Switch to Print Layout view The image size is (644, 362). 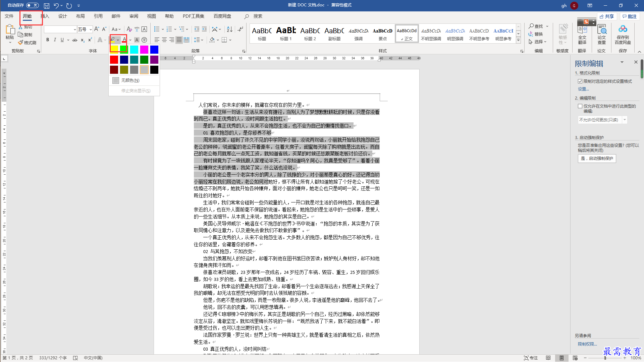tap(561, 358)
